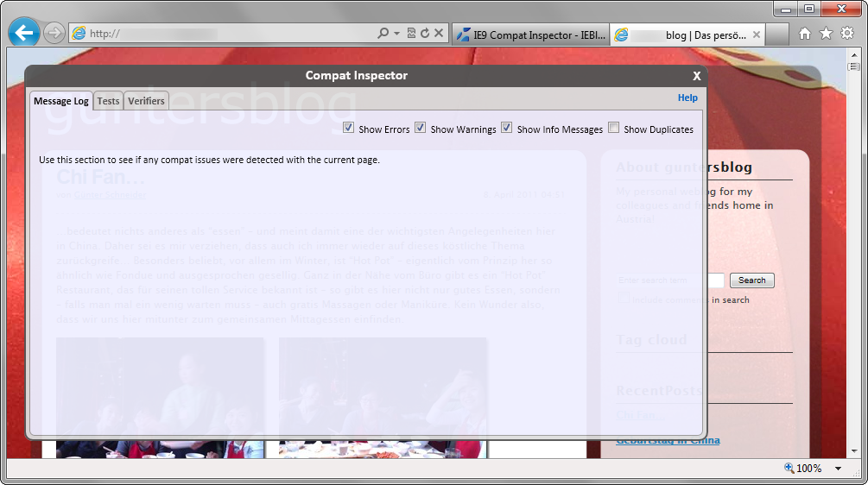Expand the address bar autocomplete dropdown
The width and height of the screenshot is (868, 485).
pyautogui.click(x=397, y=34)
